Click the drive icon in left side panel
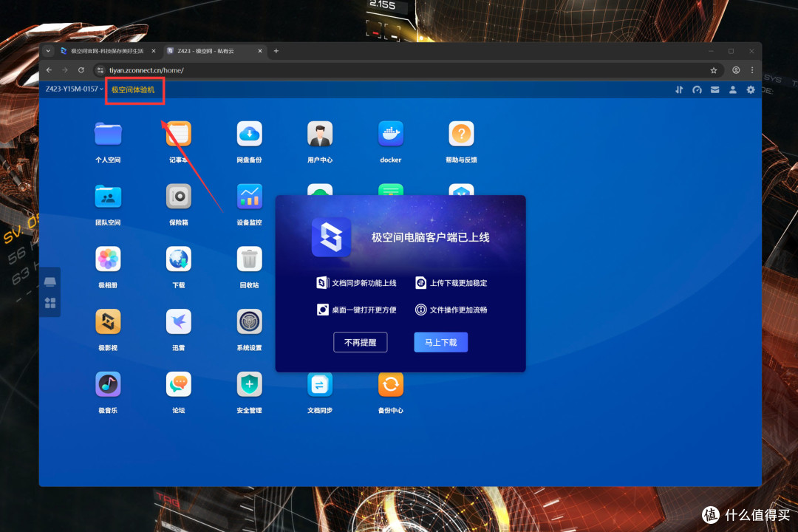 click(x=50, y=282)
